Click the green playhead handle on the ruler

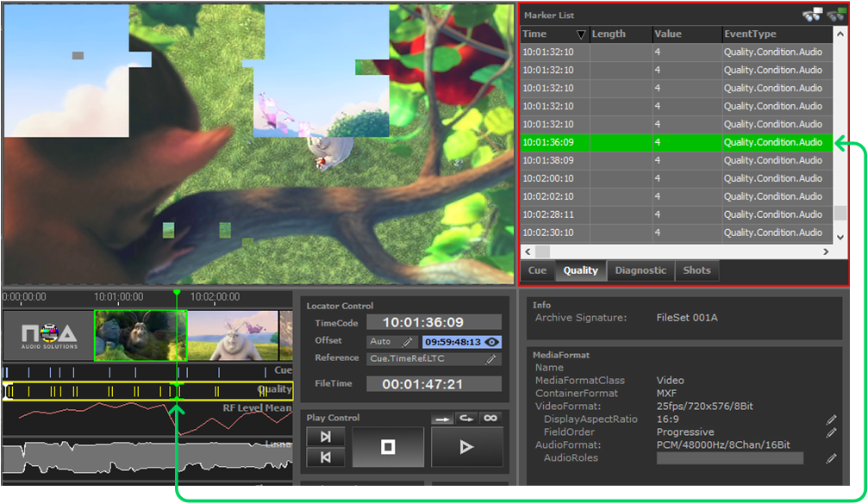177,292
